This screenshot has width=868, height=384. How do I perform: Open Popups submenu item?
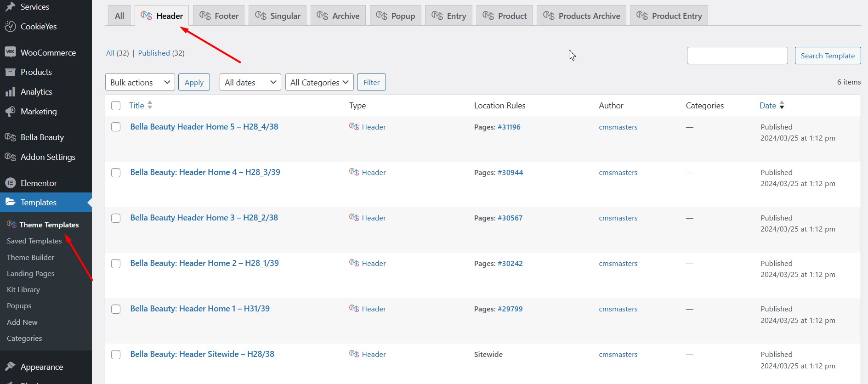pyautogui.click(x=19, y=305)
